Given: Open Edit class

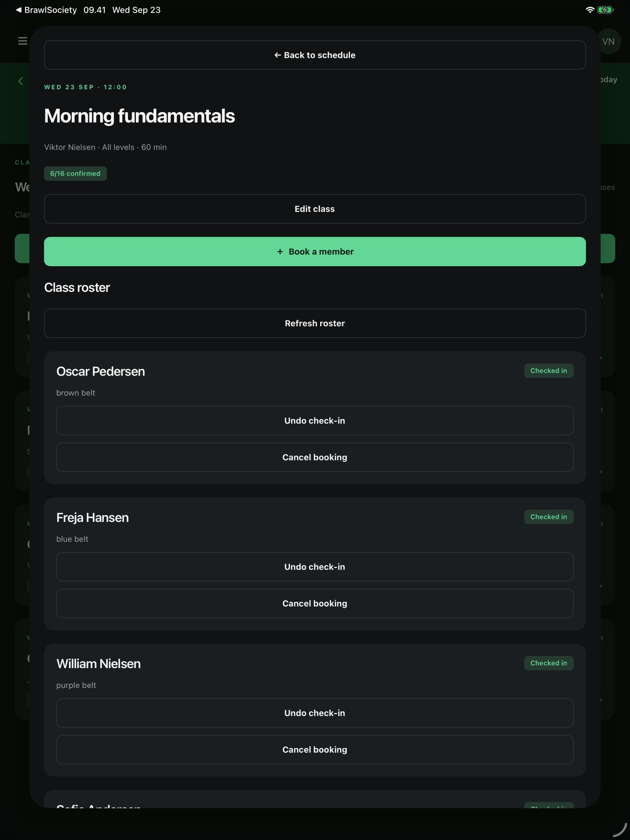Looking at the screenshot, I should click(315, 209).
